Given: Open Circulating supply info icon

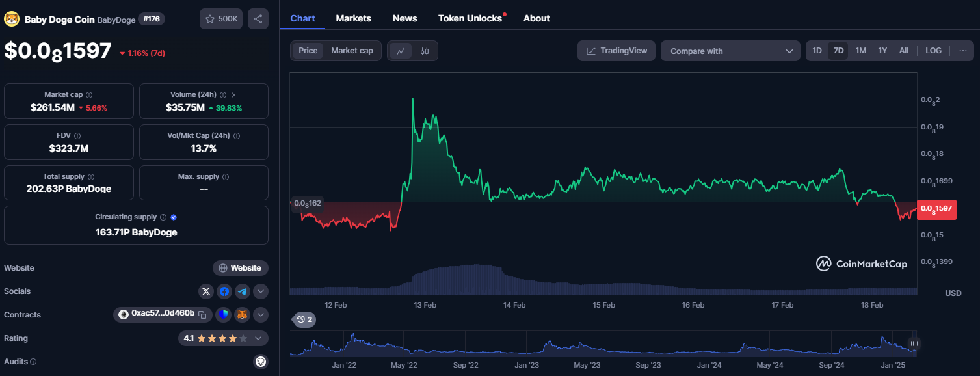Looking at the screenshot, I should coord(163,217).
